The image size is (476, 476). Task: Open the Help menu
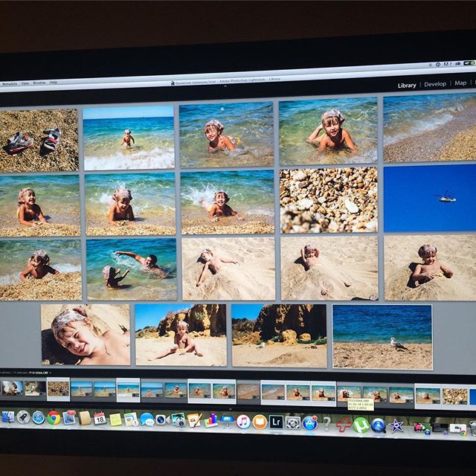54,82
